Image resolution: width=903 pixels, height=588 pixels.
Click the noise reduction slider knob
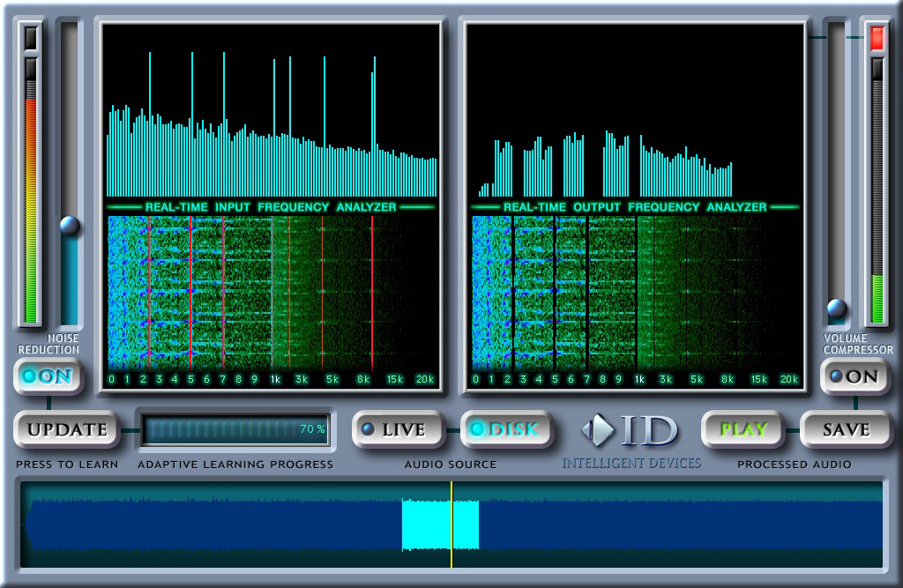[x=70, y=226]
